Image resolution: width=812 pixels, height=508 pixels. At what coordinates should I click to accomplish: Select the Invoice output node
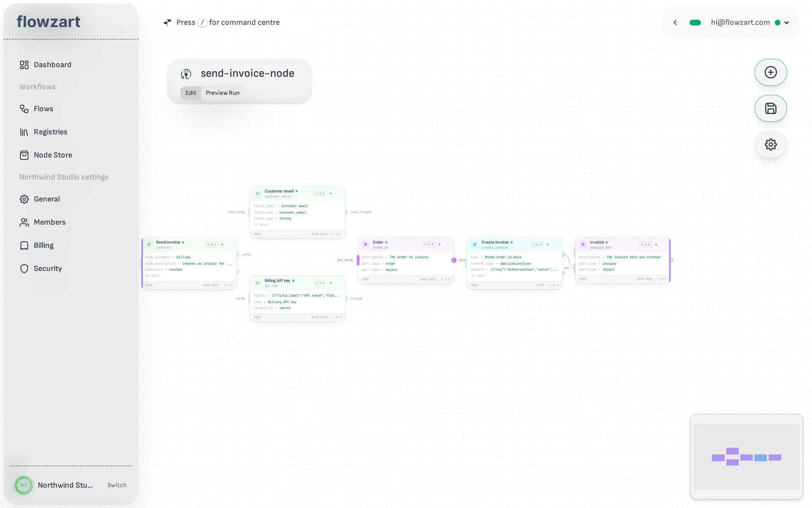tap(623, 260)
